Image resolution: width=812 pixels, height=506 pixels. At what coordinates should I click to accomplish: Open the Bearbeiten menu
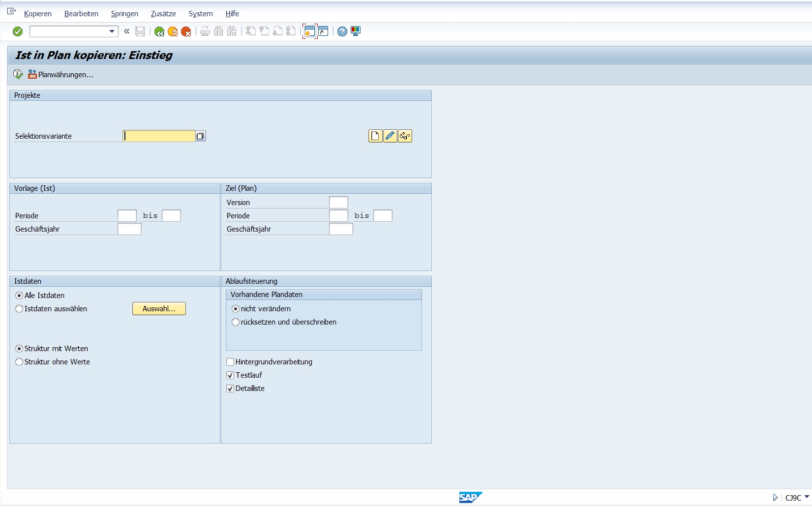[x=81, y=14]
